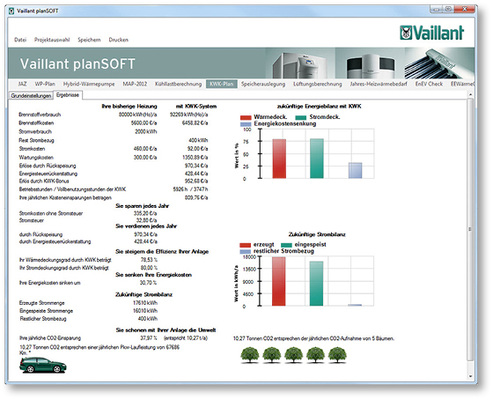
Task: Click the Vaillant logo
Action: click(432, 33)
